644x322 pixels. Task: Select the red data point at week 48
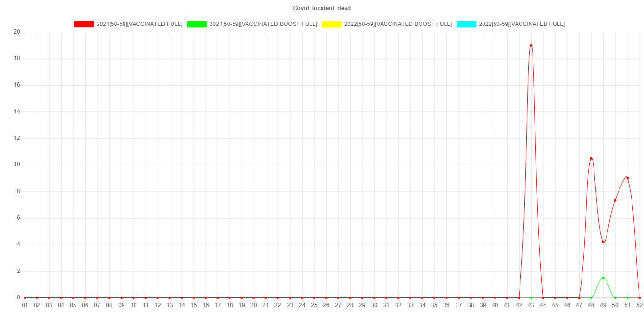pos(591,158)
